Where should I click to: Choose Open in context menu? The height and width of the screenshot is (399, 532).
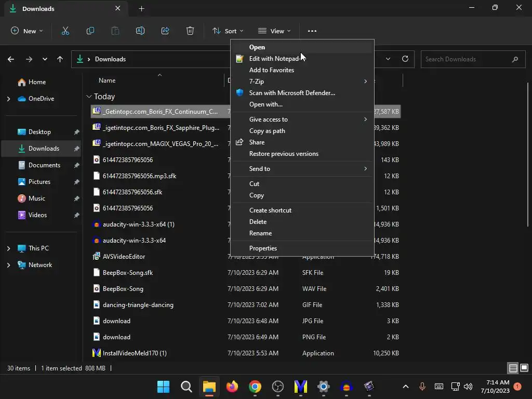click(302, 47)
